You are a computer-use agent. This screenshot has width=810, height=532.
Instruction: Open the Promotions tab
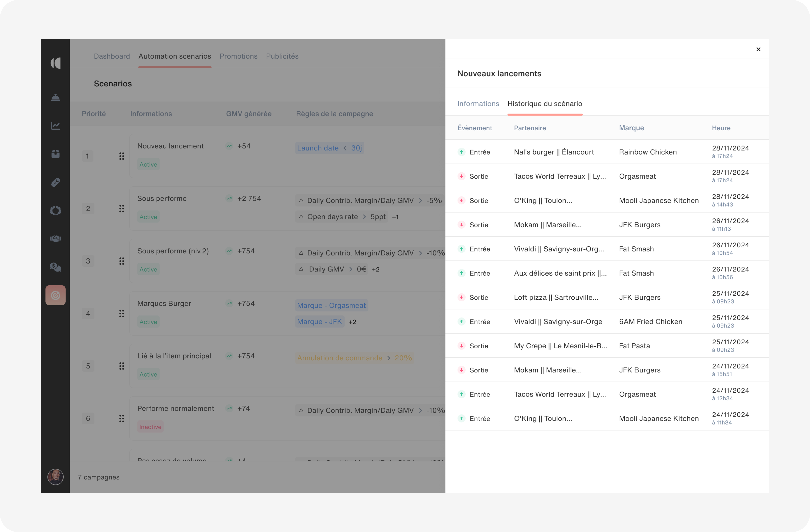pyautogui.click(x=238, y=56)
